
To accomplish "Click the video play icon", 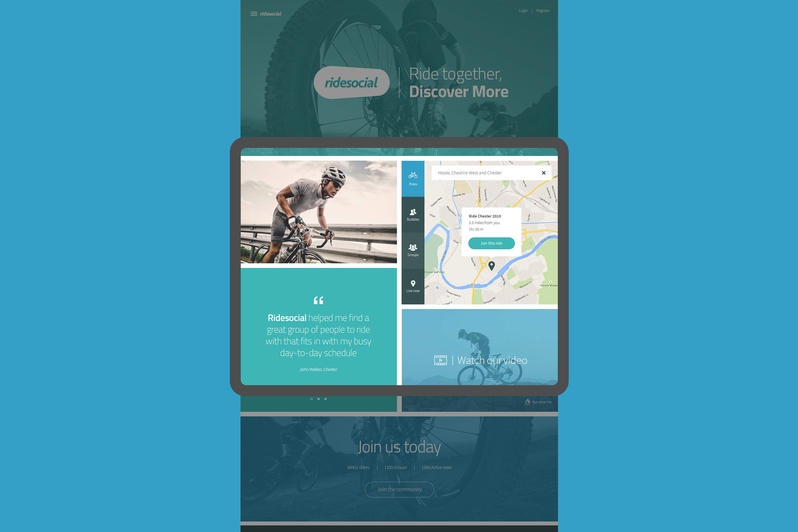I will point(439,360).
